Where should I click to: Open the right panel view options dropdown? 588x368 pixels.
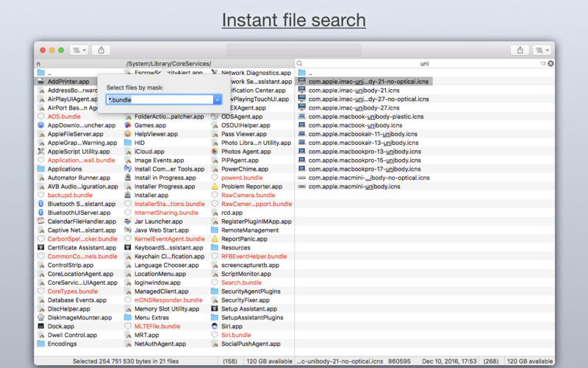(x=542, y=50)
